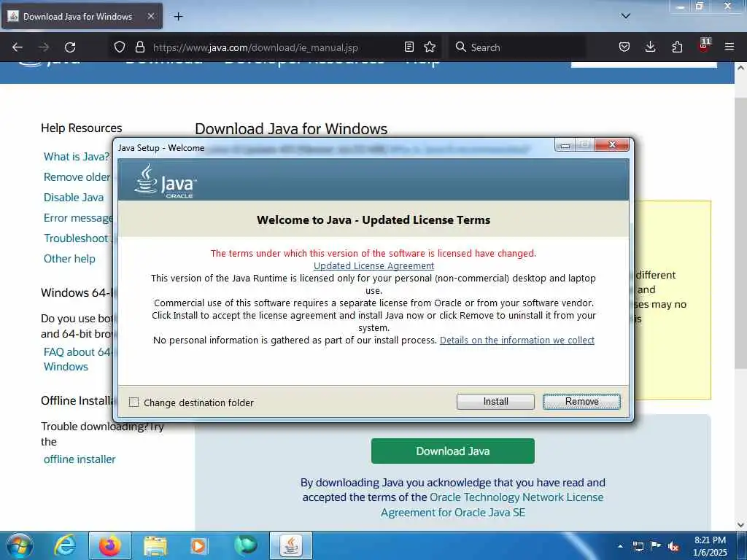Open tracking protection shield icon in address bar

pyautogui.click(x=120, y=47)
